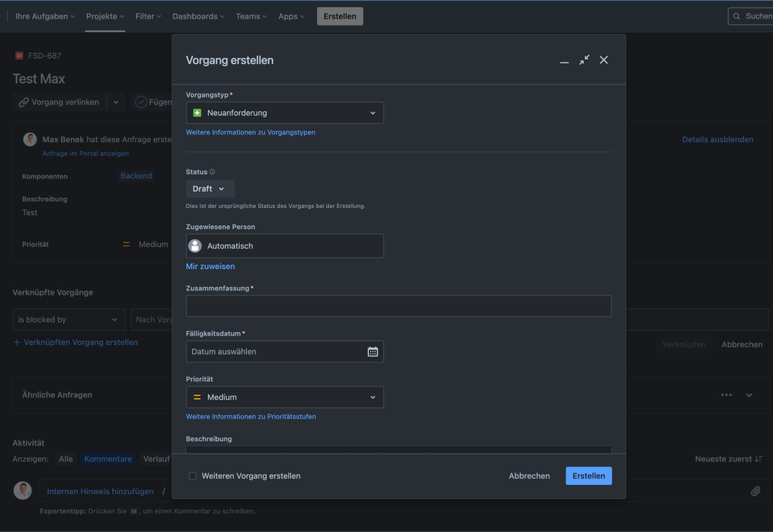Select the Alle activity tab
This screenshot has width=773, height=532.
(x=66, y=459)
